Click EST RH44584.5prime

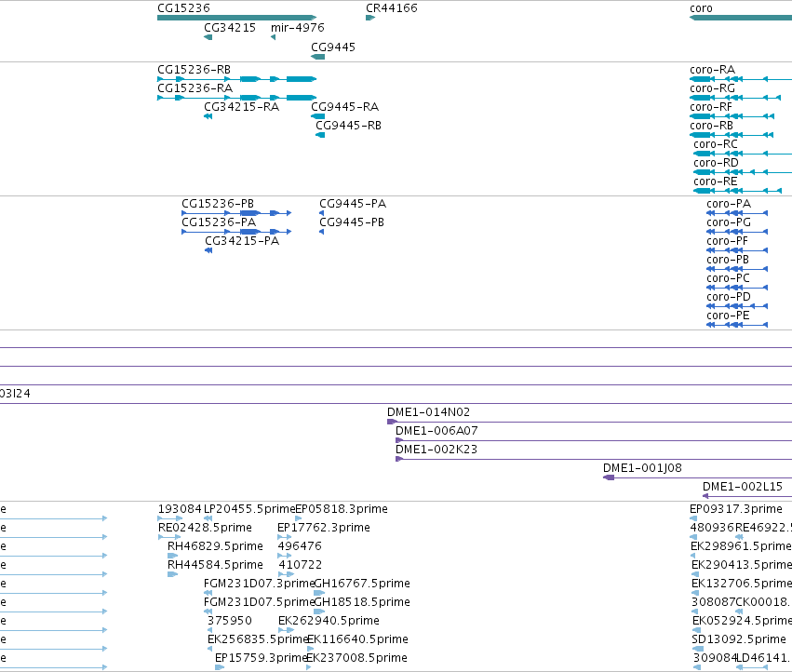pos(172,574)
